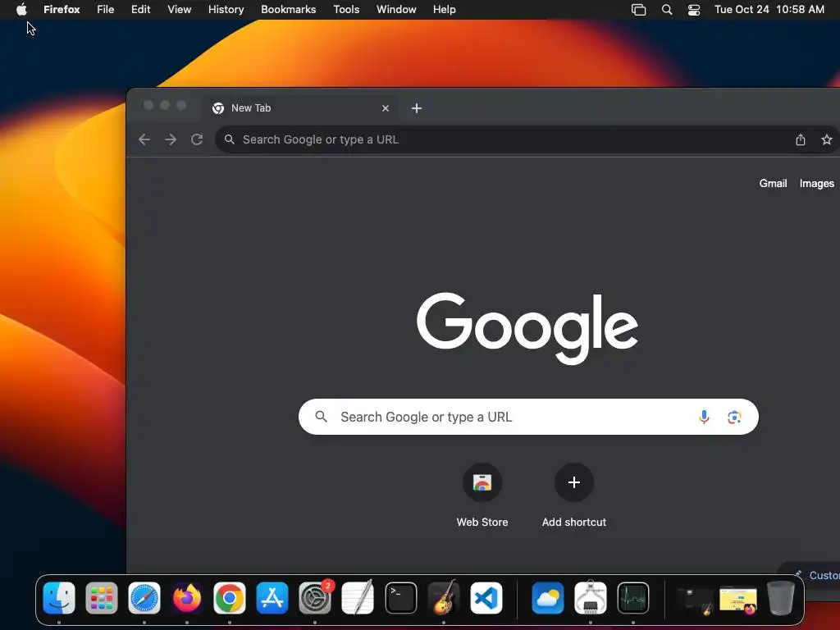This screenshot has width=840, height=630.
Task: Switch to Firefox from the Dock
Action: [187, 598]
